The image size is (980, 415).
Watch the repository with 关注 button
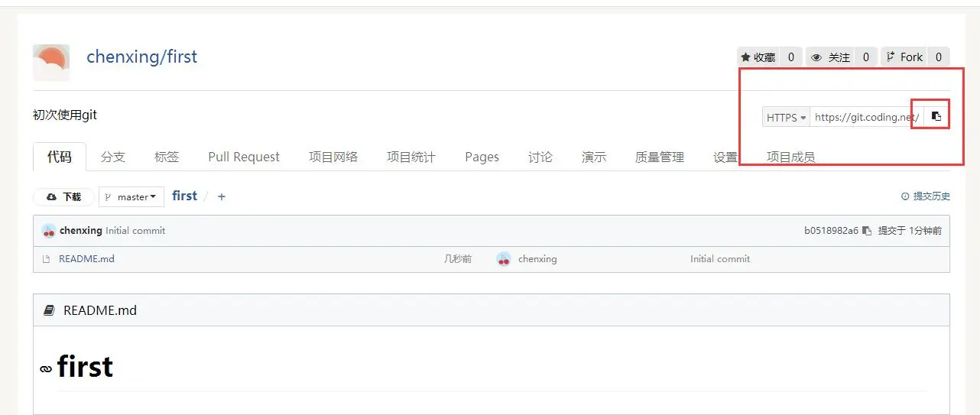830,57
